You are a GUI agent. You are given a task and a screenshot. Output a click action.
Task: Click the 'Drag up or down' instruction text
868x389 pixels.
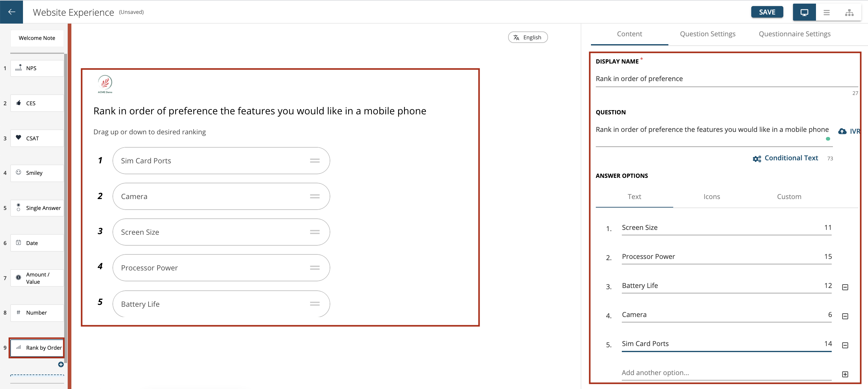tap(149, 132)
